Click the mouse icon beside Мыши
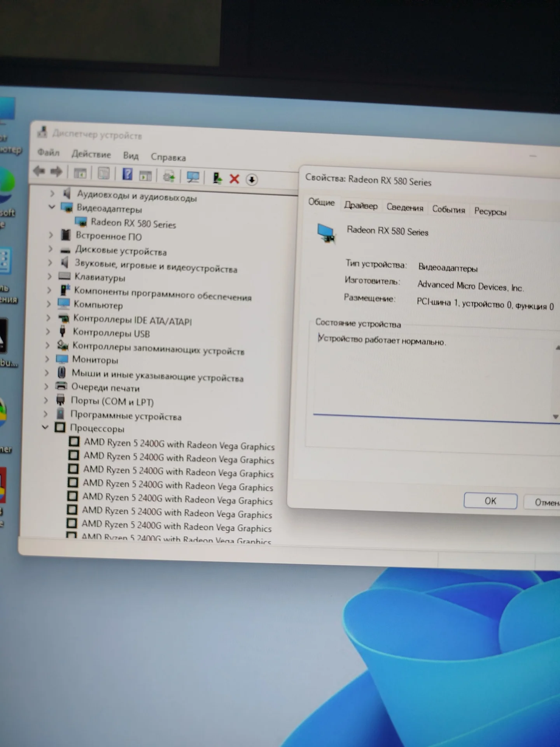This screenshot has width=560, height=747. (61, 372)
